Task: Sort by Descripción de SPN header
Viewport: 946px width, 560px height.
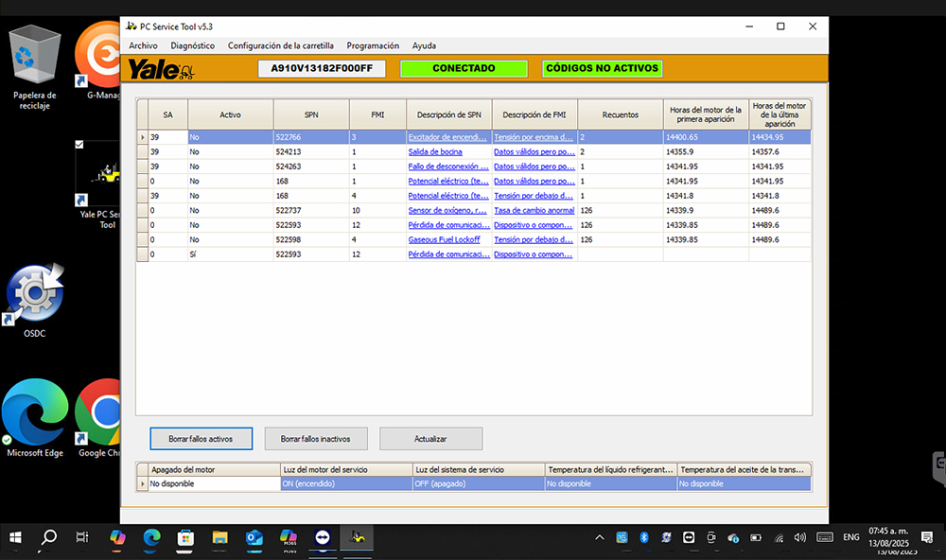Action: [x=448, y=114]
